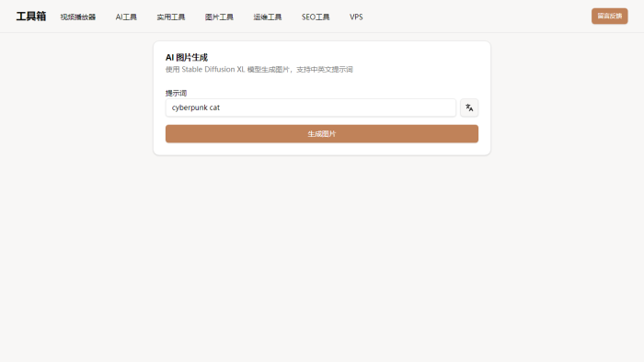Open the AI工具 menu
Viewport: 644px width, 362px height.
[x=126, y=17]
